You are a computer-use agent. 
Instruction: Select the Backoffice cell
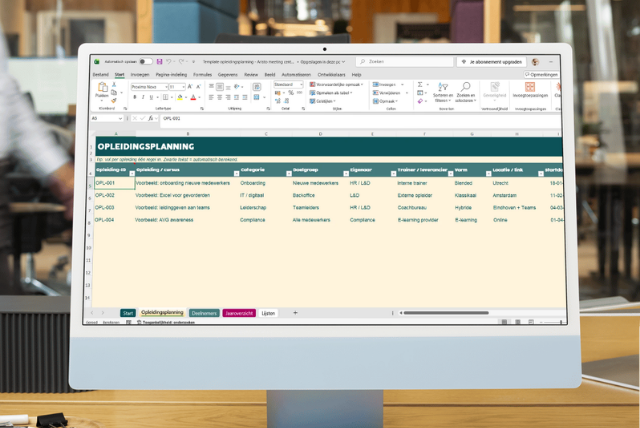(x=320, y=195)
